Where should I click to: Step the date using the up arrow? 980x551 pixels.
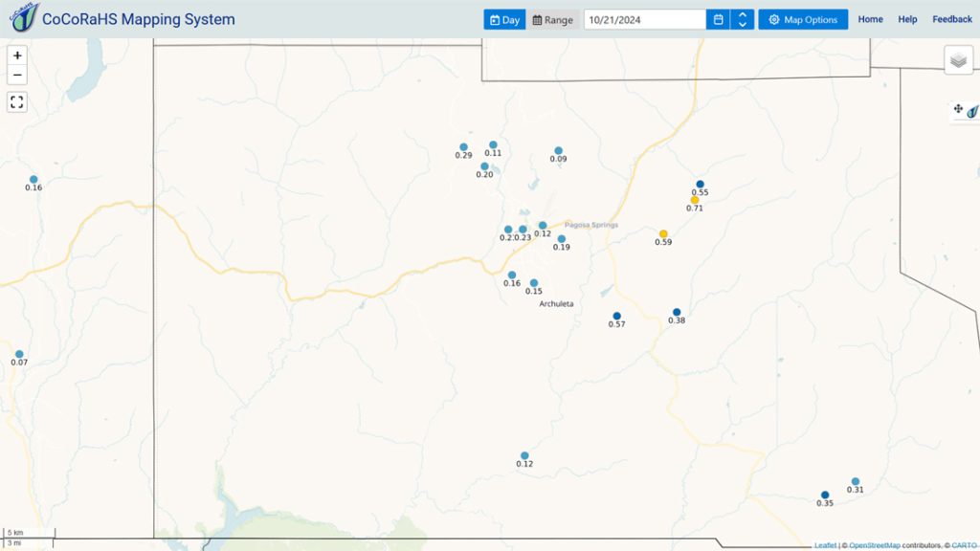click(x=743, y=14)
